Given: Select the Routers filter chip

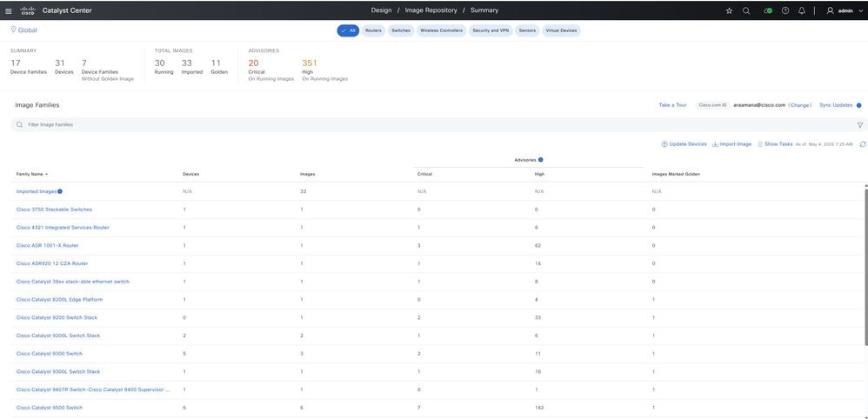Looking at the screenshot, I should (374, 30).
